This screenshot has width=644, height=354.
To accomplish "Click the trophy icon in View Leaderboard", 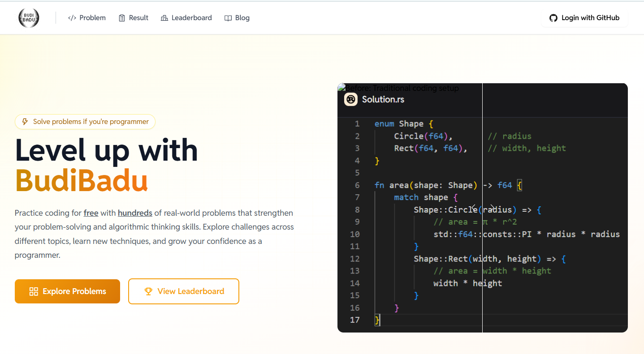I will (x=148, y=291).
